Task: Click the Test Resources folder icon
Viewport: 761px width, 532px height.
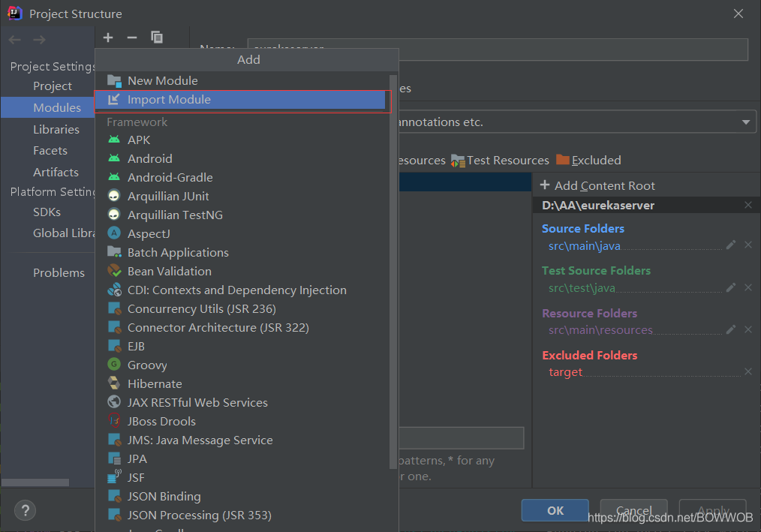Action: (x=458, y=160)
